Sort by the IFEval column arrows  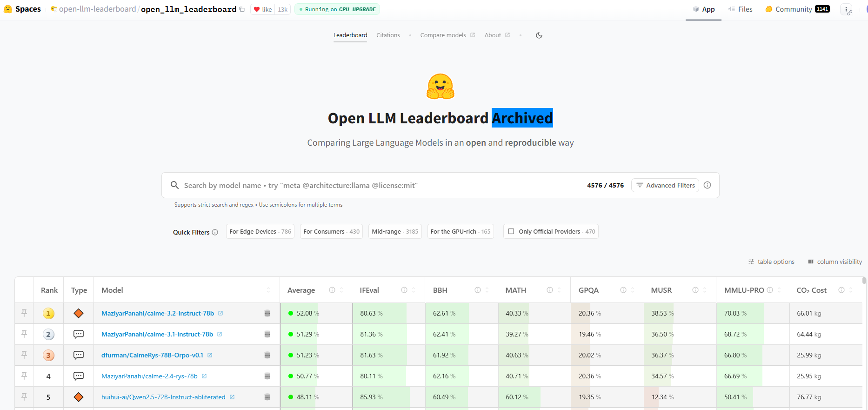coord(414,290)
